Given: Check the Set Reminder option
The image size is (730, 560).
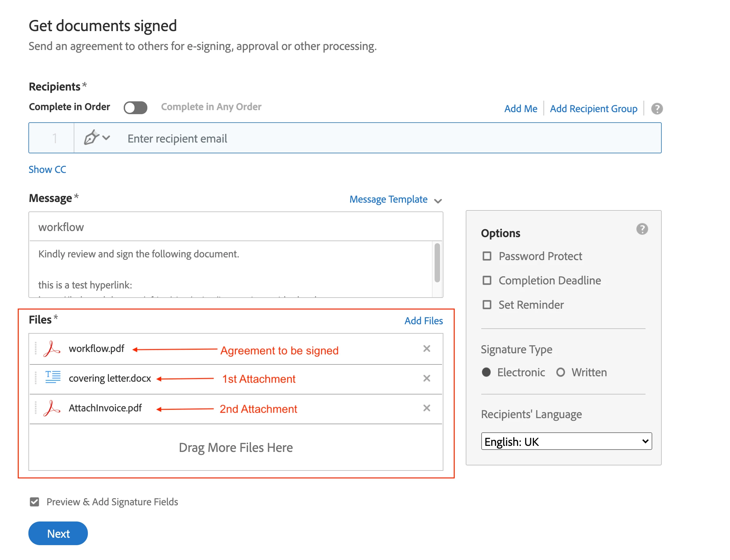Looking at the screenshot, I should pyautogui.click(x=487, y=305).
